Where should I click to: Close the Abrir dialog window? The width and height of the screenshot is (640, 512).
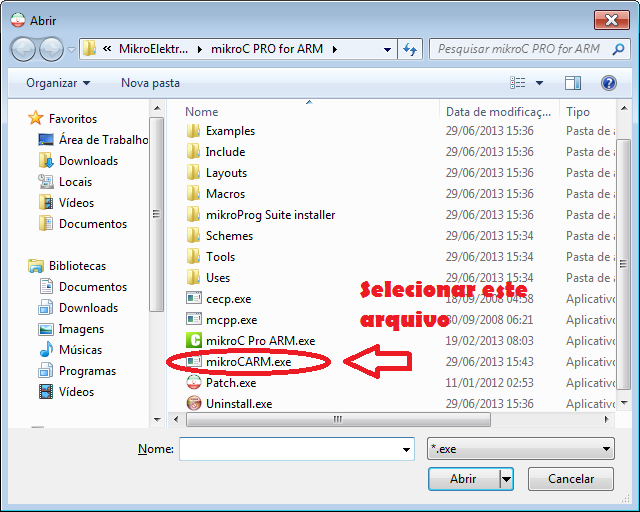click(x=611, y=20)
